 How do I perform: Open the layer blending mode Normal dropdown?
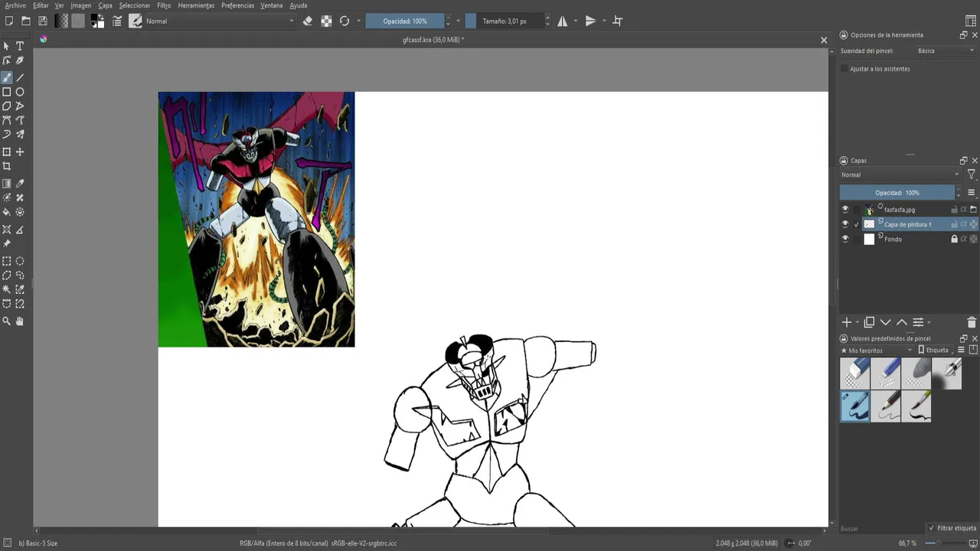click(900, 174)
